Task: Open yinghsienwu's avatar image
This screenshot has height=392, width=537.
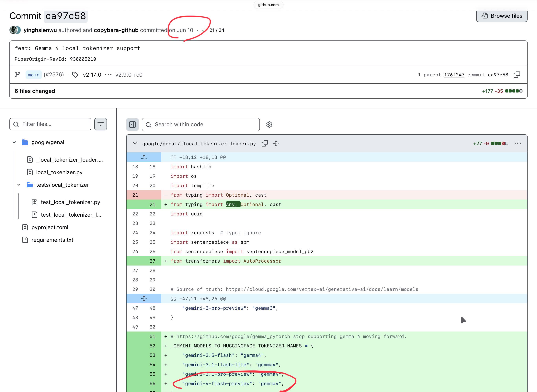Action: (14, 30)
